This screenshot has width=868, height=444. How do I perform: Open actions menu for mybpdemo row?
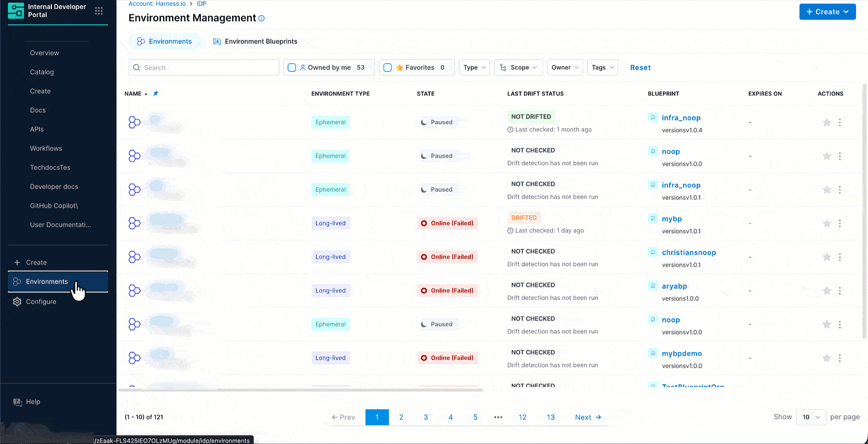(839, 358)
